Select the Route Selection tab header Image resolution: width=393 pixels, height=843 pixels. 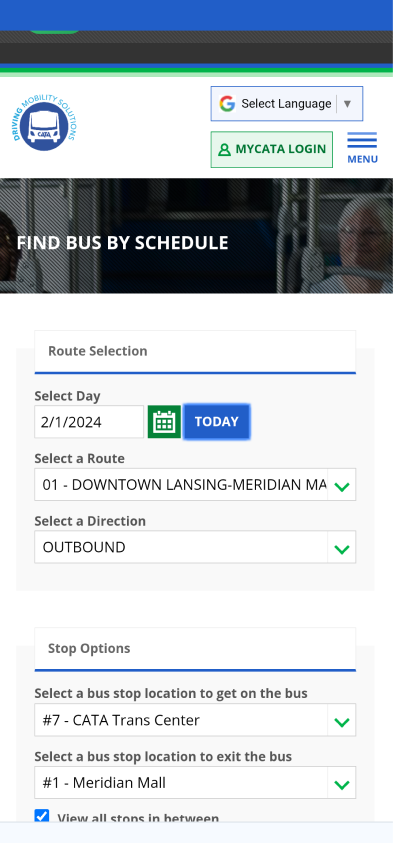pos(195,352)
